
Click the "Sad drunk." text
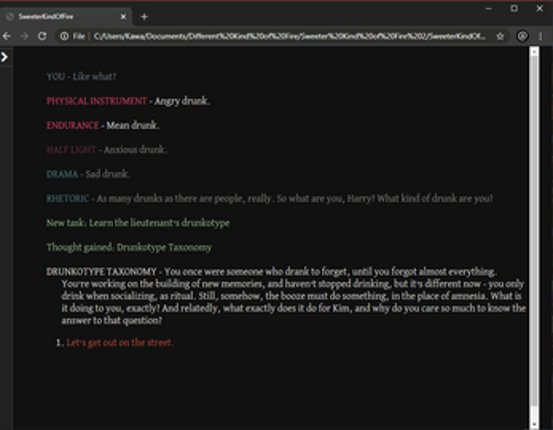(108, 174)
